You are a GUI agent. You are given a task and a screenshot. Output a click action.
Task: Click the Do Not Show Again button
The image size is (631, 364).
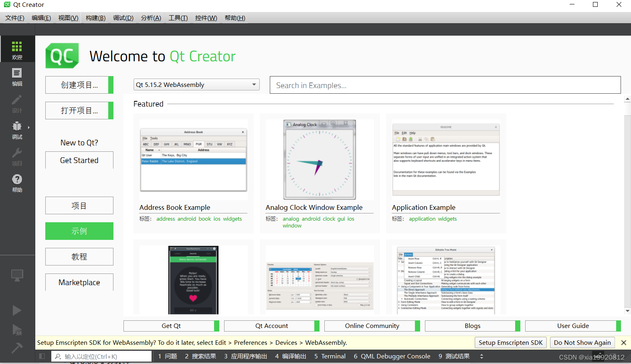click(582, 342)
